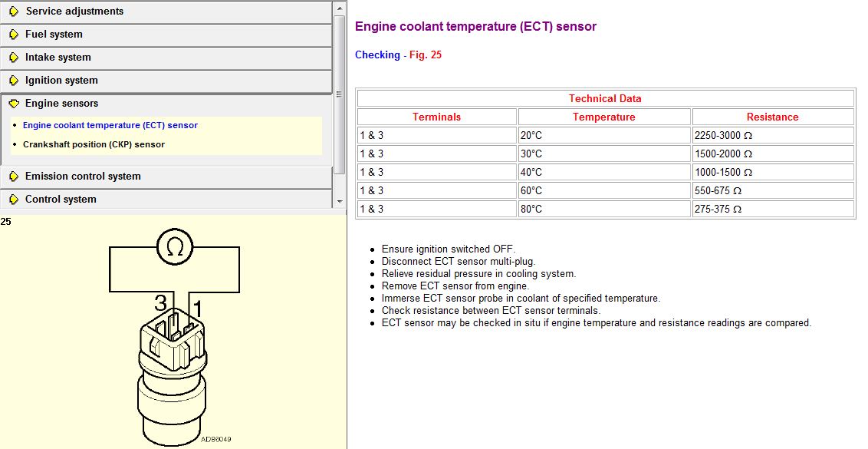Click the blue Checking link text
868x449 pixels.
point(377,55)
